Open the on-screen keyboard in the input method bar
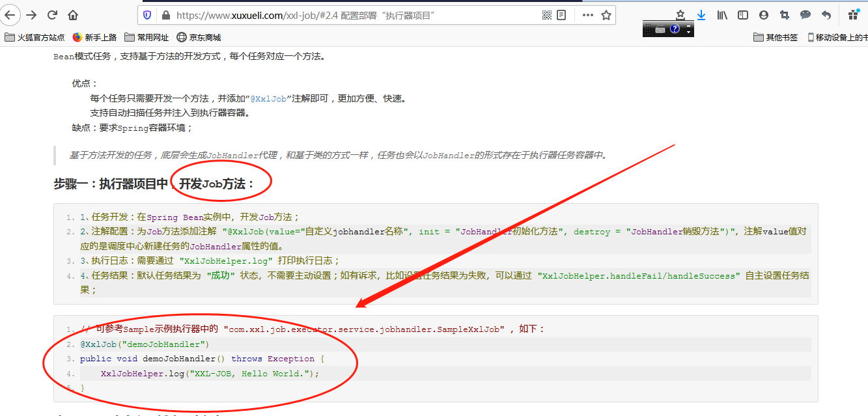 click(x=660, y=29)
